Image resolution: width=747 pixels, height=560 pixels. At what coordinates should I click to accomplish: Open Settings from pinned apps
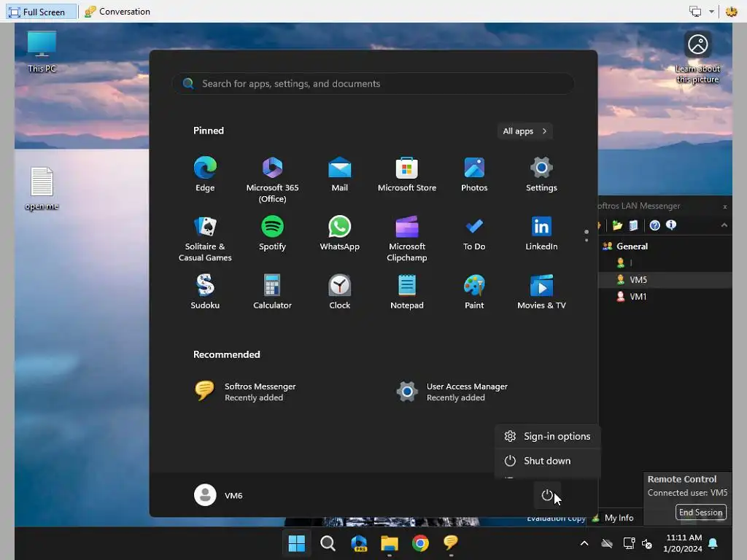pos(541,174)
